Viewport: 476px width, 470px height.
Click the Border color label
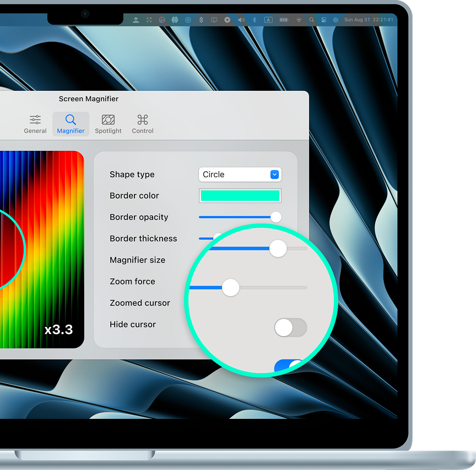(134, 195)
